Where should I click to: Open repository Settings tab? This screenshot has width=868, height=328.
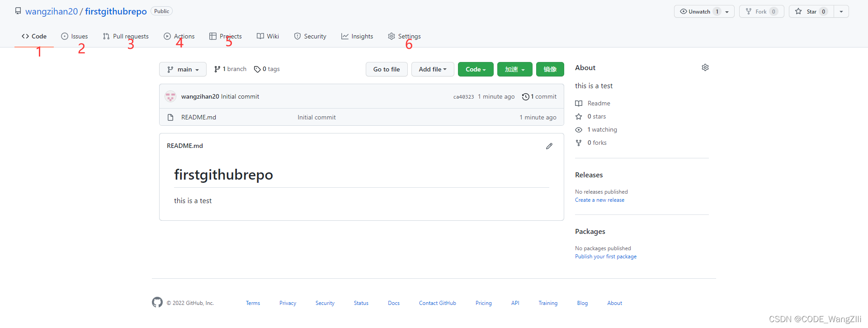tap(404, 36)
